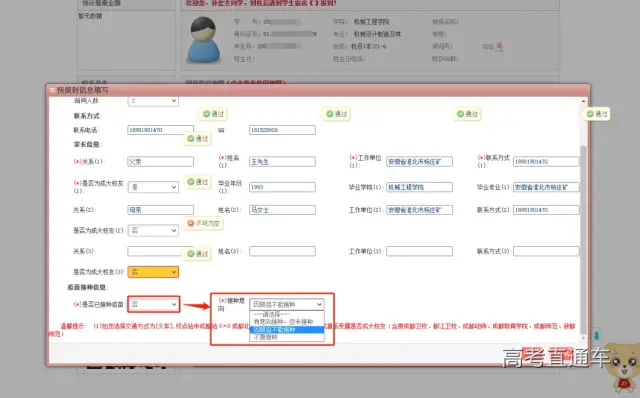Open the 是否为成大校友(2) dropdown

coord(153,231)
